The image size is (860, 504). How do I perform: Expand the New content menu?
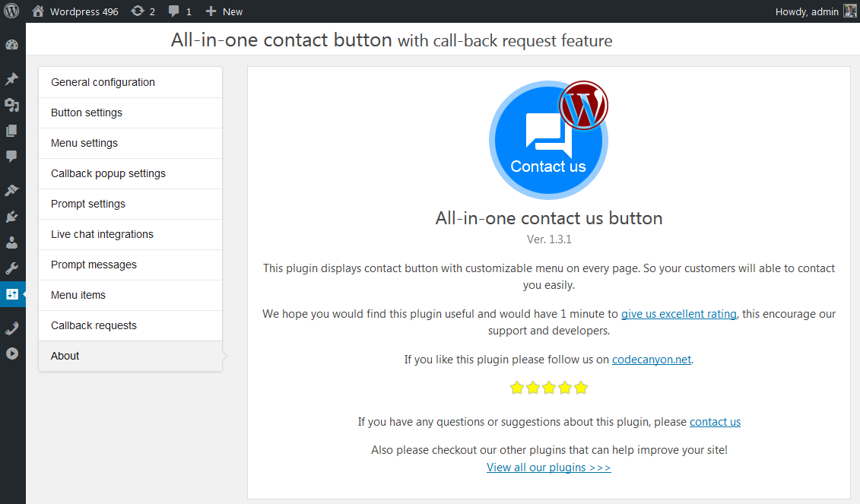[x=224, y=11]
